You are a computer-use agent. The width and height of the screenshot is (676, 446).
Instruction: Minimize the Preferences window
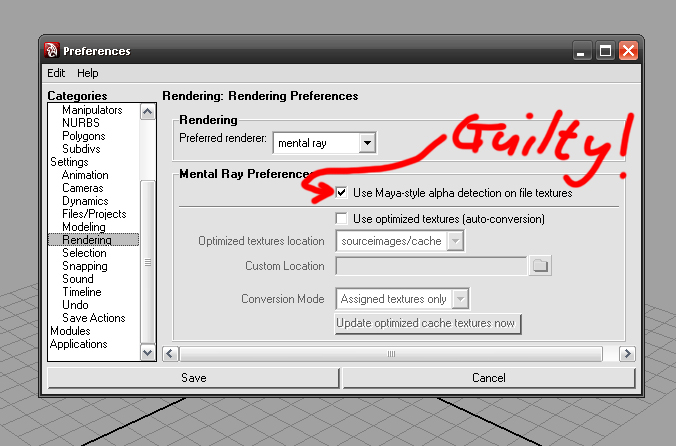[581, 51]
